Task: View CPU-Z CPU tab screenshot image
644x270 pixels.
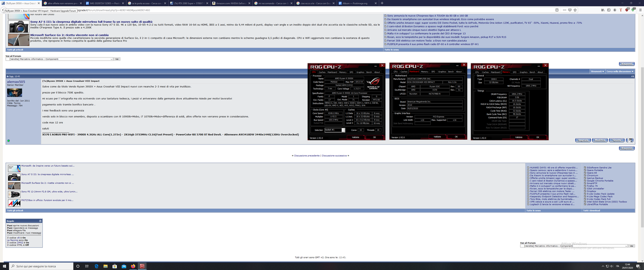Action: [x=347, y=102]
